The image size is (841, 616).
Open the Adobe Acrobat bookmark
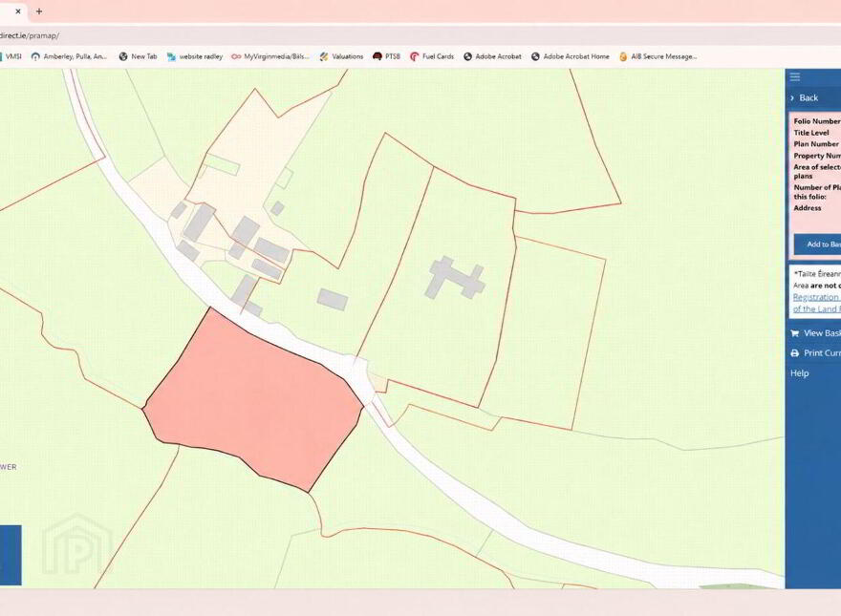[492, 56]
